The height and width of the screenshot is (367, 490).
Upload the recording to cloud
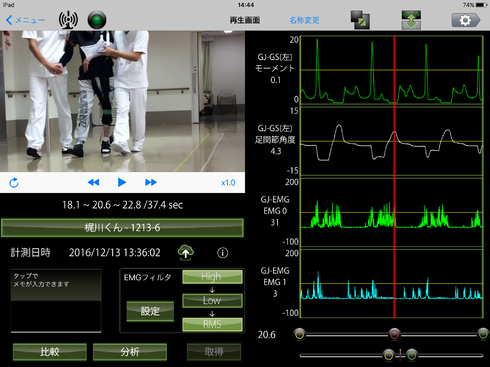186,252
